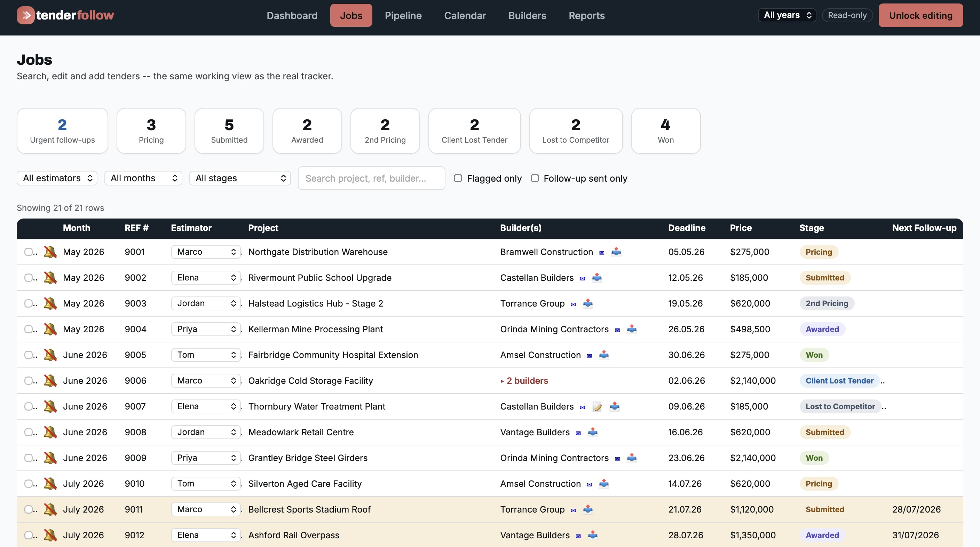This screenshot has height=547, width=980.
Task: Click envelope icon in Fairbridge Community Hospital row
Action: point(589,356)
